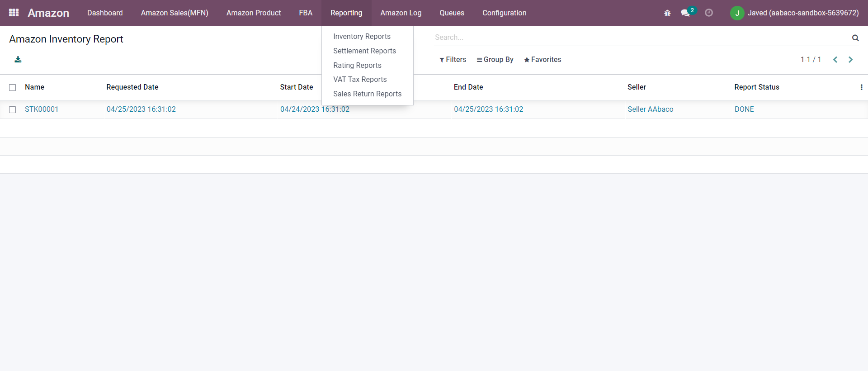Sort by End Date column header
This screenshot has height=371, width=868.
coord(468,87)
